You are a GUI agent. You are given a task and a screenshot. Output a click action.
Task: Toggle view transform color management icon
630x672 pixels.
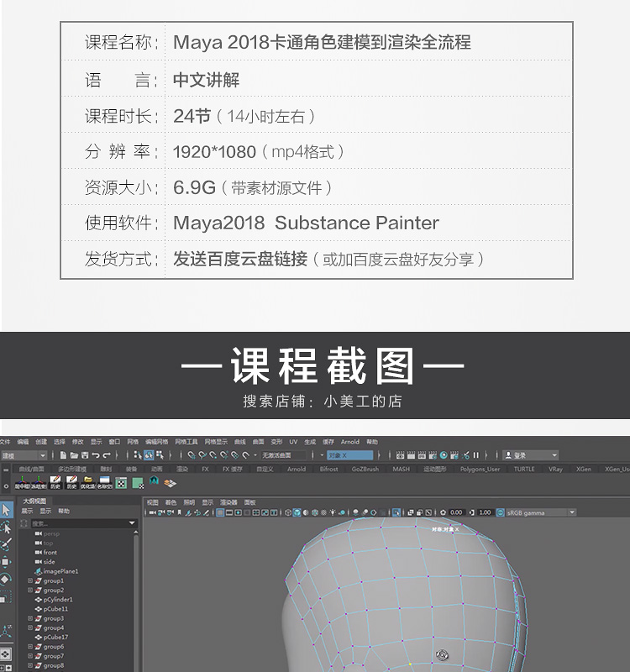(x=500, y=512)
